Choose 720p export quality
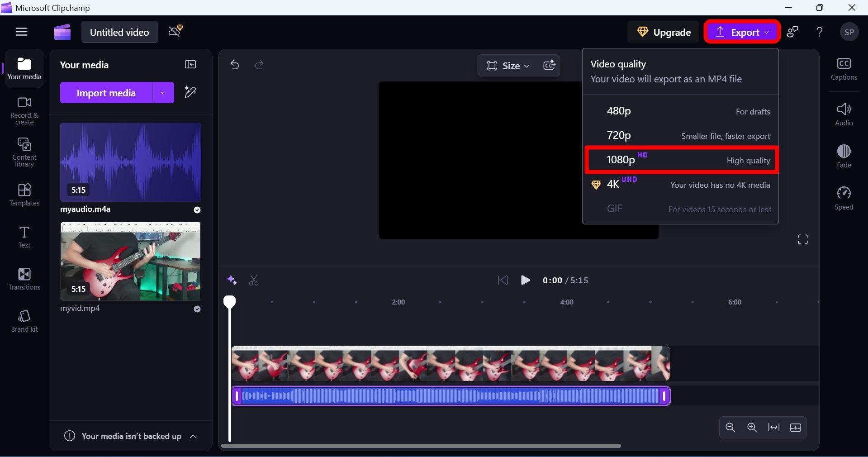This screenshot has height=457, width=868. 680,135
